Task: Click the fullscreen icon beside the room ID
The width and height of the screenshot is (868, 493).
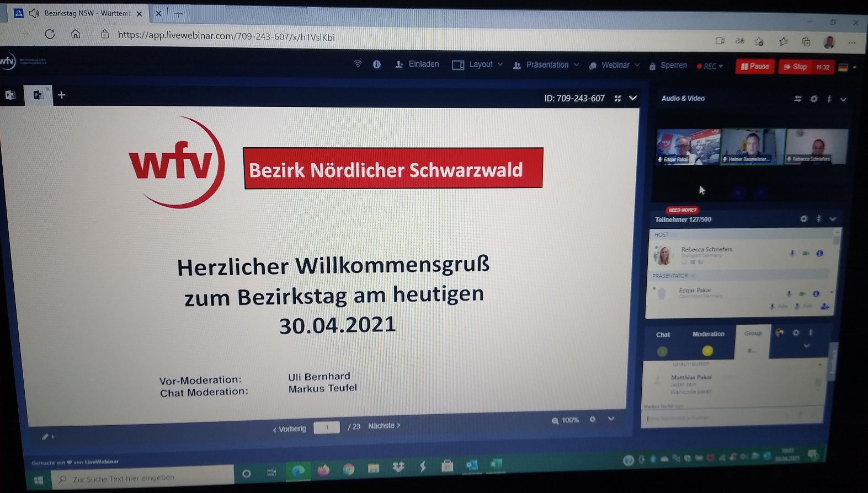Action: coord(617,98)
